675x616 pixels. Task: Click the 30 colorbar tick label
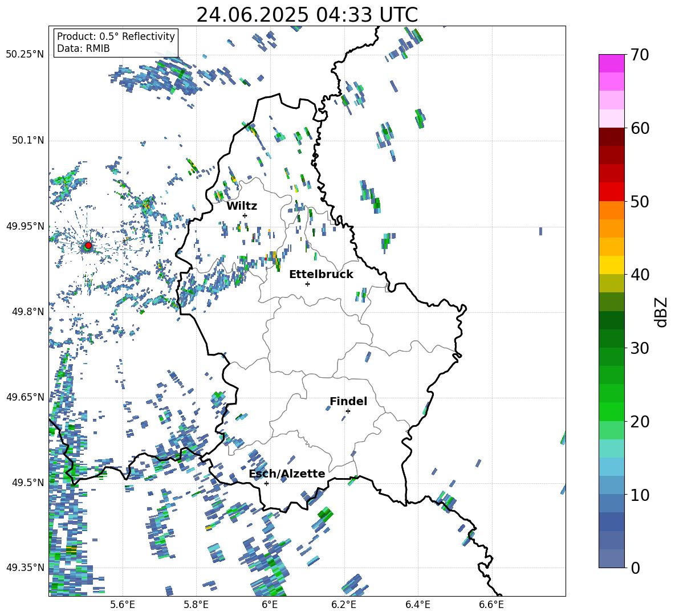(640, 348)
